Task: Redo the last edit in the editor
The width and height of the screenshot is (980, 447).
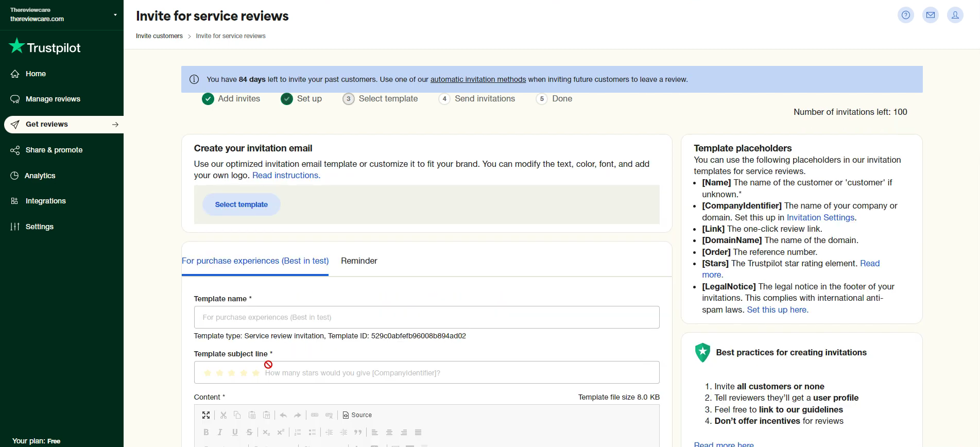Action: click(298, 415)
